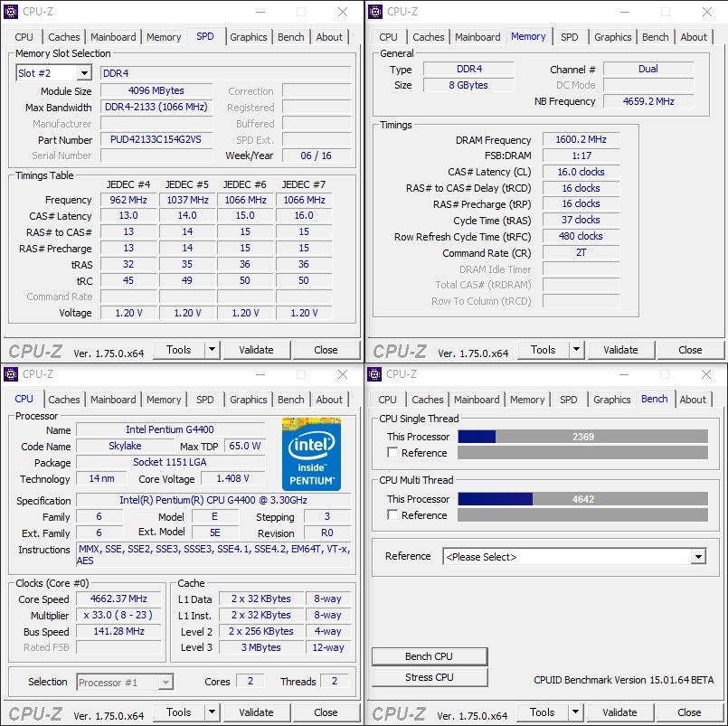This screenshot has height=726, width=728.
Task: Click Close button in Memory window footer
Action: [690, 350]
